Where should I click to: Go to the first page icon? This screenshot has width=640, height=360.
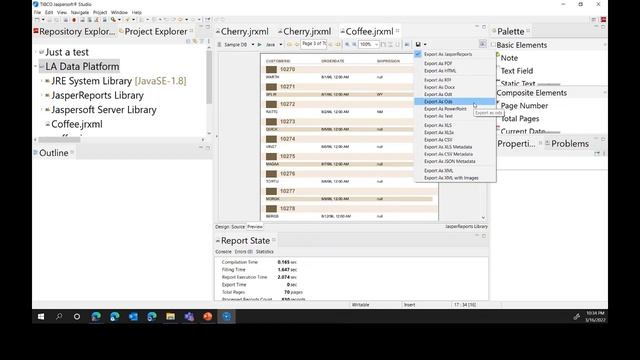click(289, 44)
